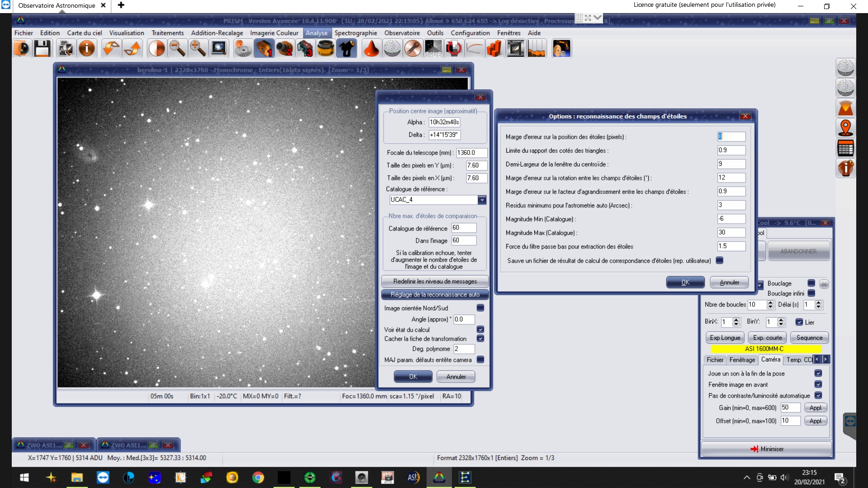868x488 pixels.
Task: Open the UCAC_4 catalogue dropdown
Action: (x=482, y=200)
